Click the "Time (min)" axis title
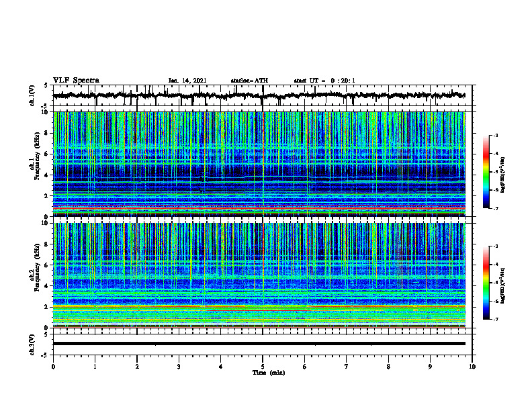The image size is (532, 411). [269, 373]
